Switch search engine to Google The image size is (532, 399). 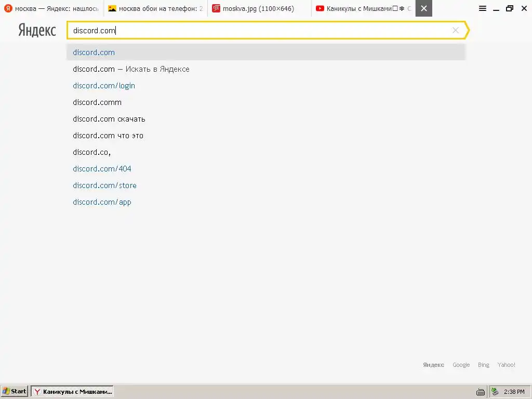point(461,365)
